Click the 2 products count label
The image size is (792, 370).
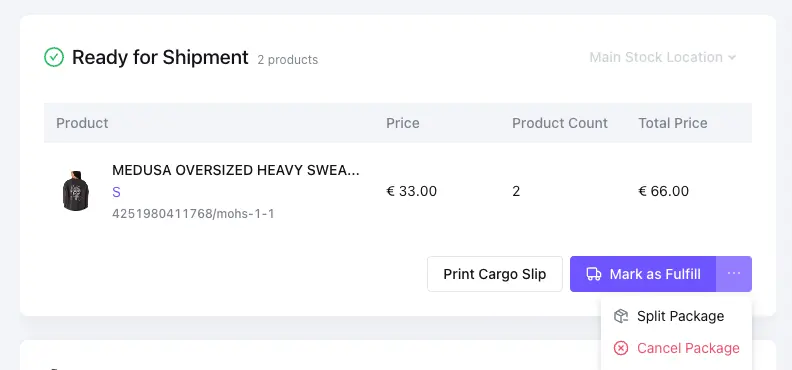(x=287, y=60)
